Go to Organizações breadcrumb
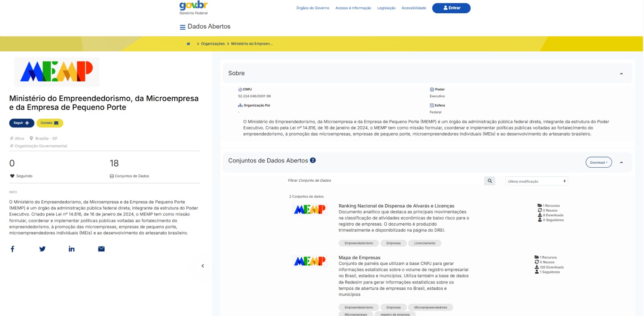The image size is (644, 316). tap(213, 44)
